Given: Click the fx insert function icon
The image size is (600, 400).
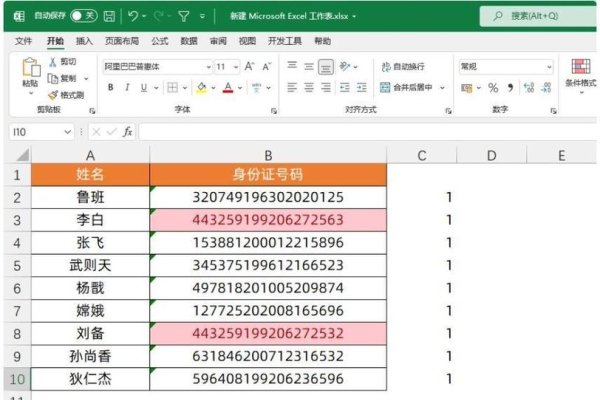Looking at the screenshot, I should tap(127, 132).
